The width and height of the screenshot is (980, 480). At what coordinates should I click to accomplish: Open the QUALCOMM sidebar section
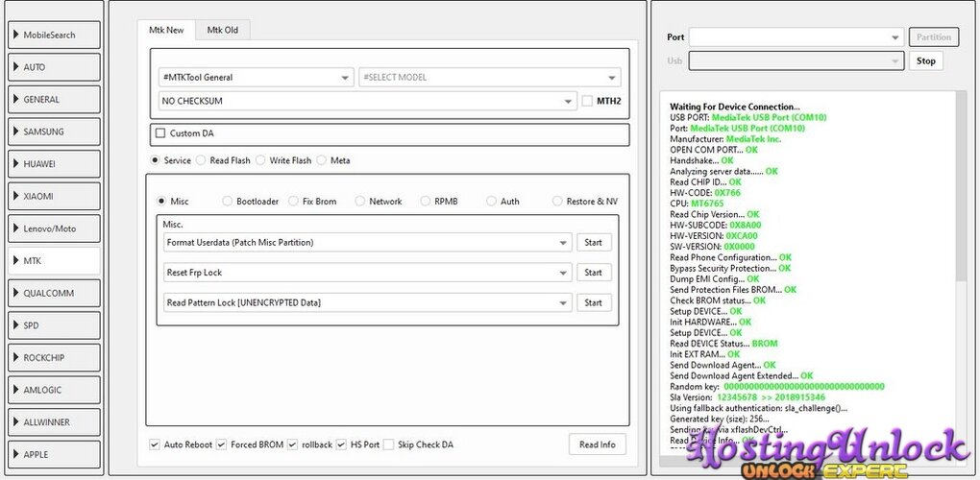(x=54, y=293)
